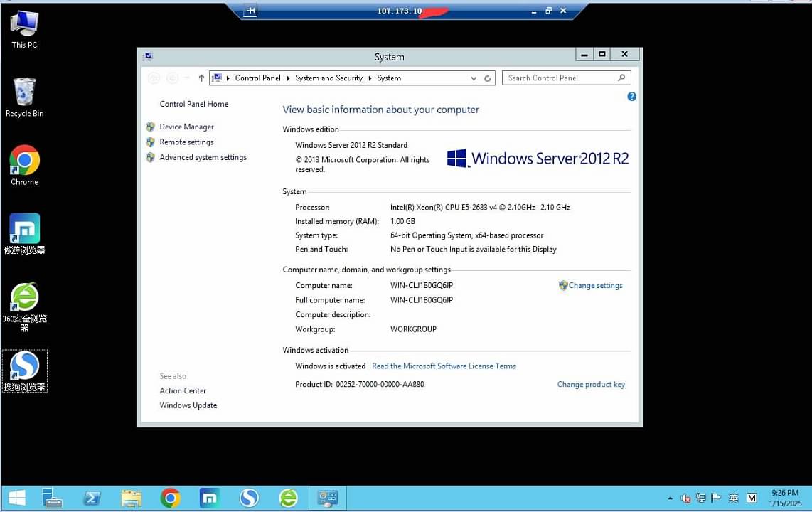
Task: Click the 英 input language indicator
Action: click(733, 498)
